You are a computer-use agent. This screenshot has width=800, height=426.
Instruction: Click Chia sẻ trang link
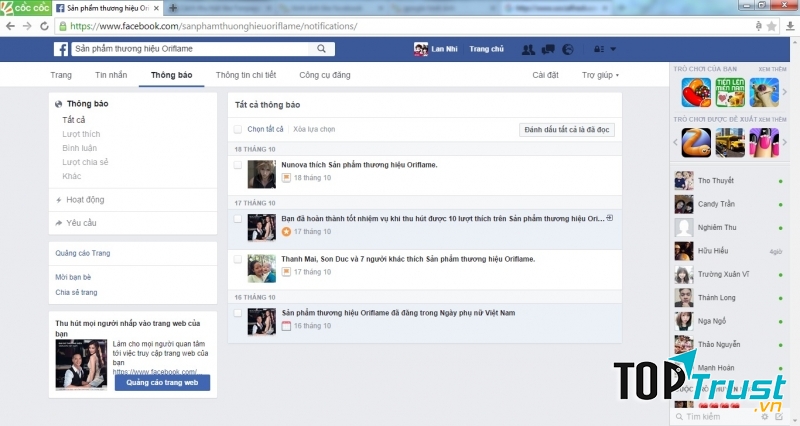[x=76, y=292]
